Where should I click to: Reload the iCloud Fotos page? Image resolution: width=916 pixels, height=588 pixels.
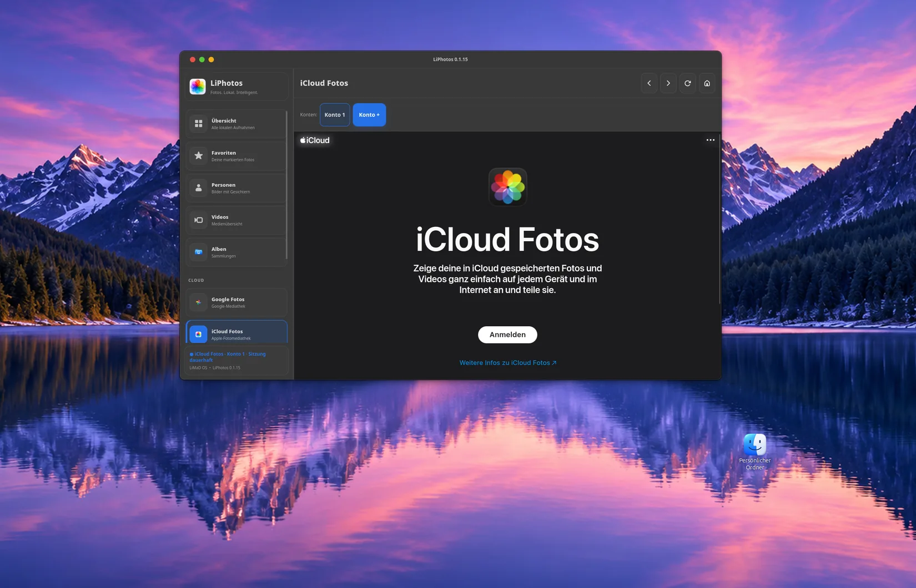(688, 83)
